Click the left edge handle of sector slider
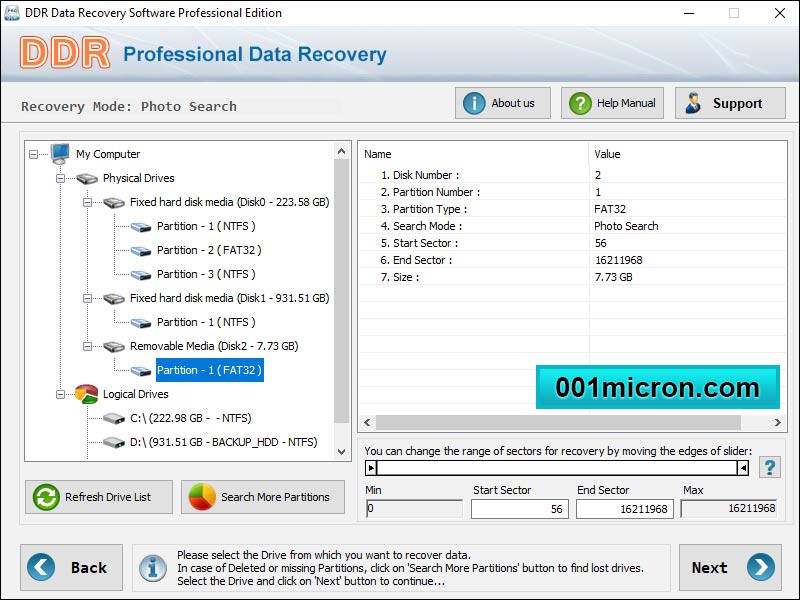The height and width of the screenshot is (600, 800). pos(372,467)
